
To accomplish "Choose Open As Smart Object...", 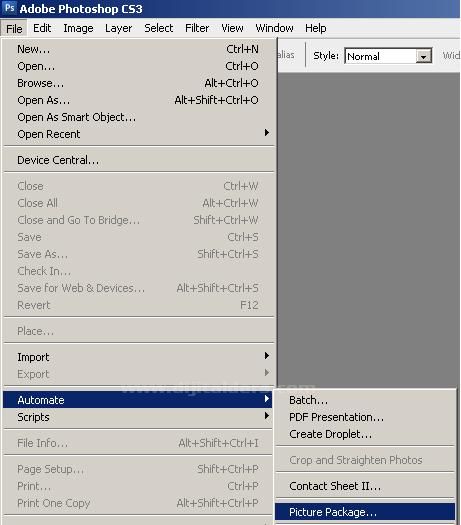I will tap(138, 117).
